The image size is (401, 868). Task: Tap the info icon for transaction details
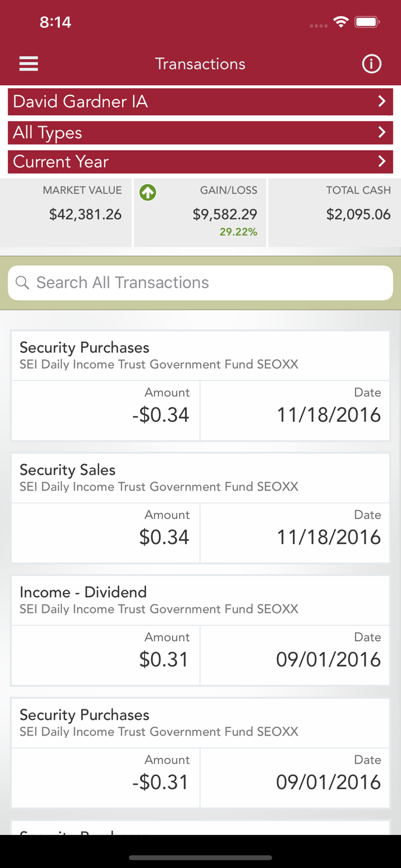pyautogui.click(x=372, y=64)
